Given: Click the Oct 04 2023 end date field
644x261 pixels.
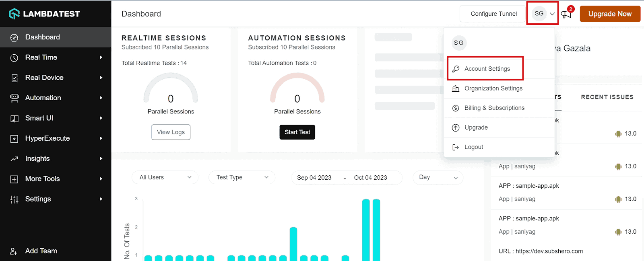Looking at the screenshot, I should pos(371,178).
